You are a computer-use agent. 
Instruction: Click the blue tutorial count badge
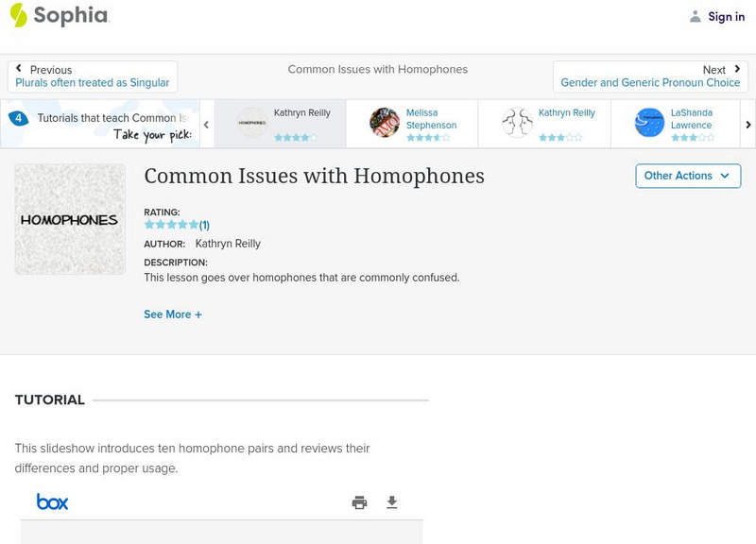(x=18, y=119)
